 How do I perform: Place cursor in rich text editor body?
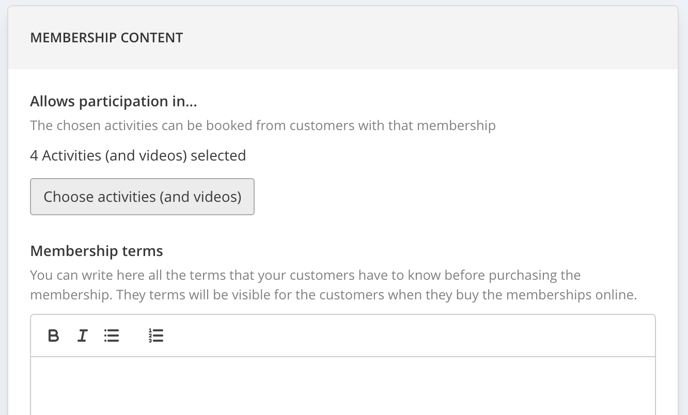coord(343,386)
